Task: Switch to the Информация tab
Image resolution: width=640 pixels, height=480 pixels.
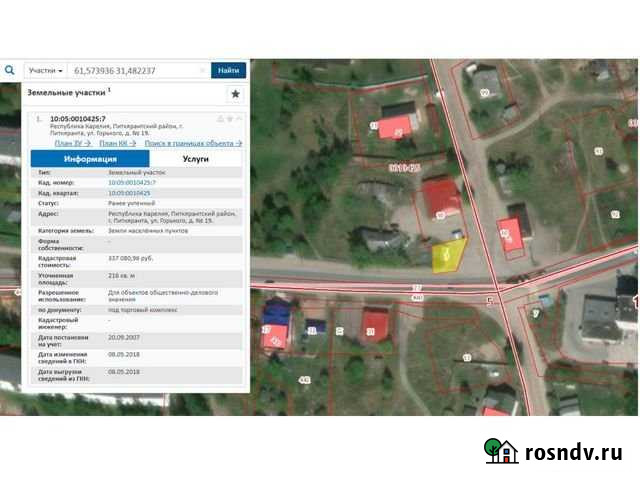Action: [x=90, y=159]
